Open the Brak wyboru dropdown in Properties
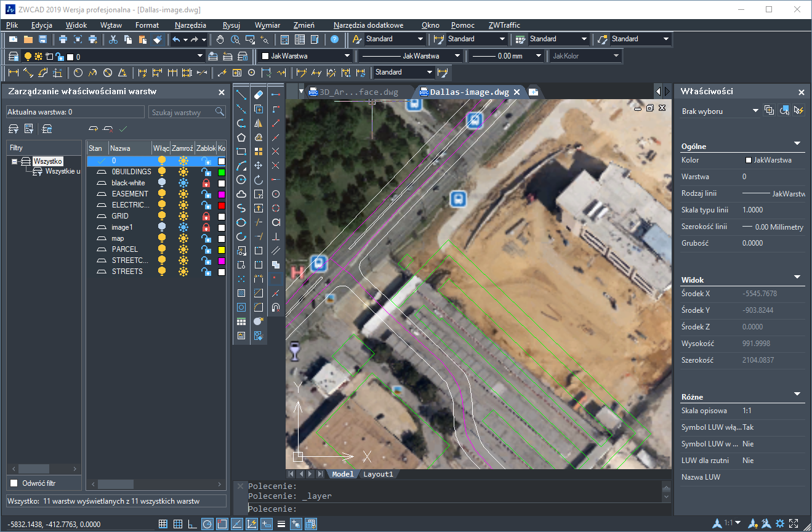 tap(754, 110)
